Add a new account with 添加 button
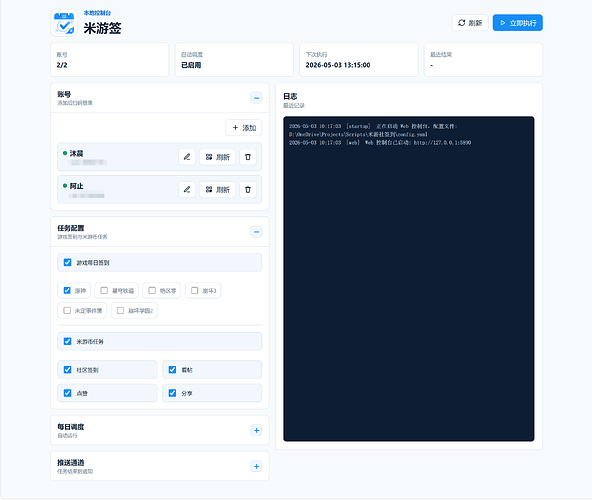592x500 pixels. point(244,128)
